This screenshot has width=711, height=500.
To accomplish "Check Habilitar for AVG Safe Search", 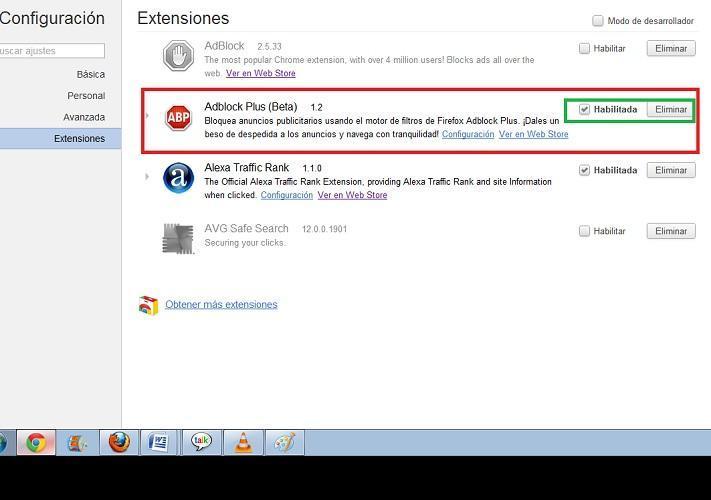I will pos(585,231).
